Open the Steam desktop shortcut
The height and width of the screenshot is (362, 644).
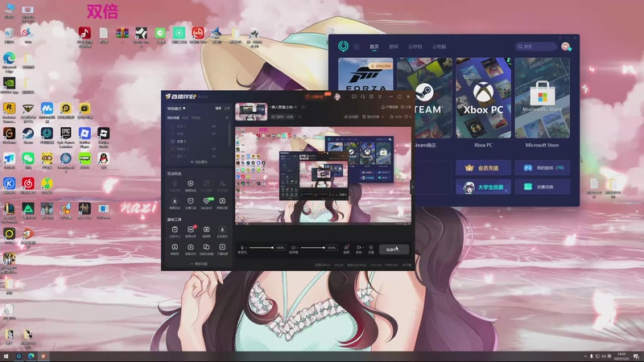point(28,134)
